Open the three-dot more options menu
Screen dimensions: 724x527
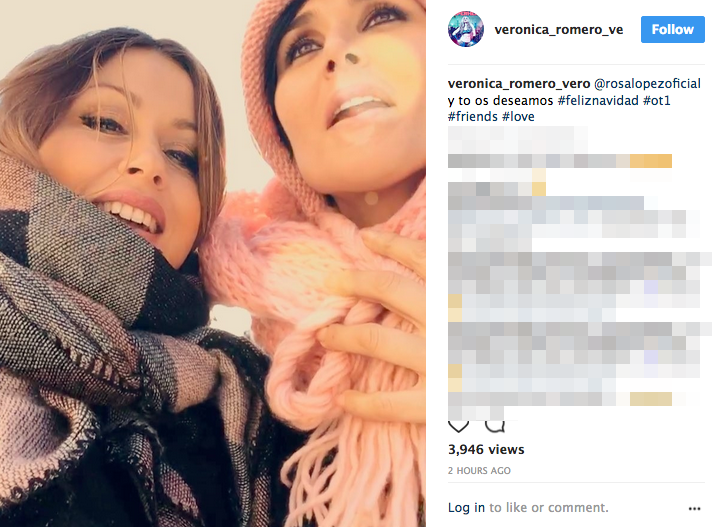[694, 509]
